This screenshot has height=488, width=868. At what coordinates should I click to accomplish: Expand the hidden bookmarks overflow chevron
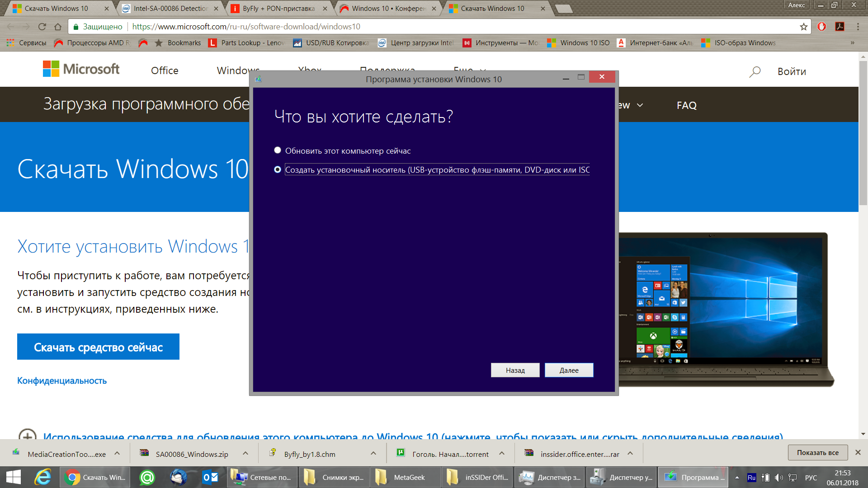[852, 43]
